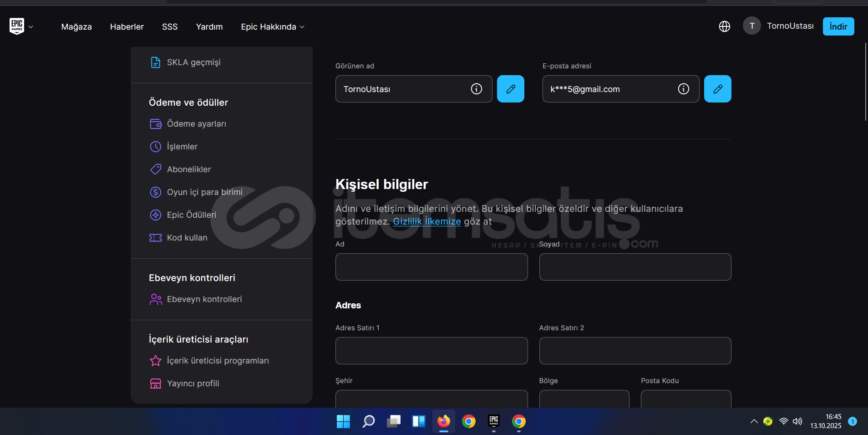The image size is (868, 435).
Task: Open Ödeme ayarları in the sidebar
Action: (196, 124)
